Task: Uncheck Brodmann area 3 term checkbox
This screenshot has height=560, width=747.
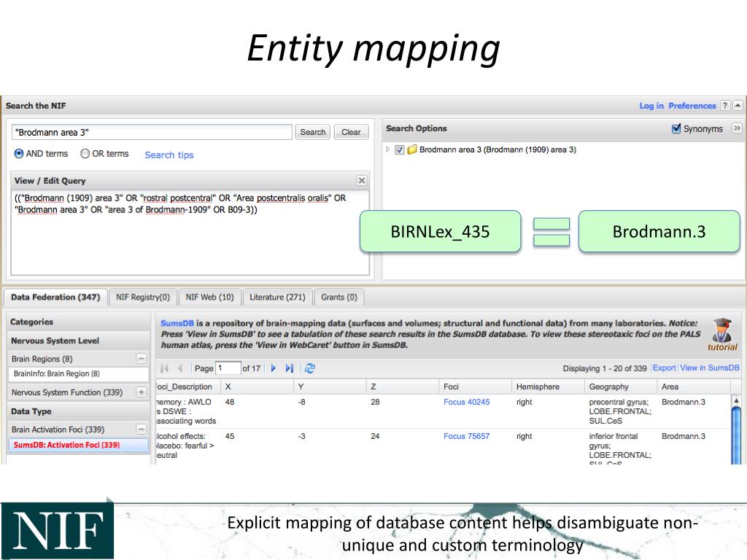Action: click(399, 149)
